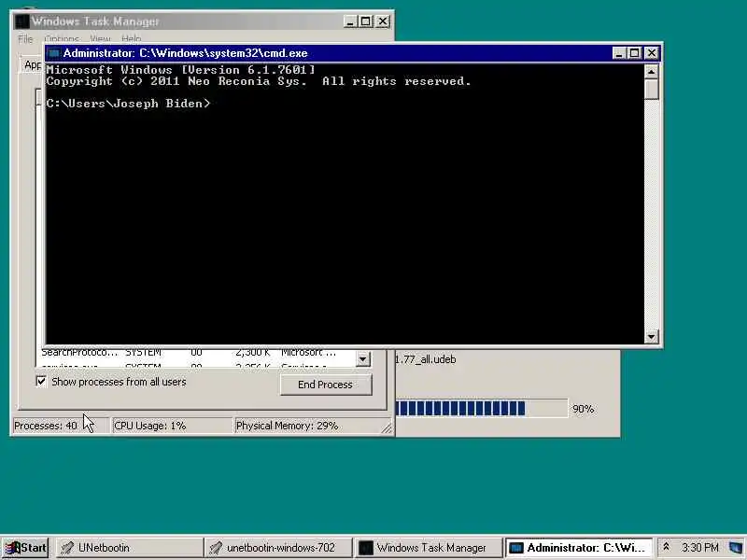Open the Options menu in Task Manager
The width and height of the screenshot is (747, 560).
click(62, 38)
